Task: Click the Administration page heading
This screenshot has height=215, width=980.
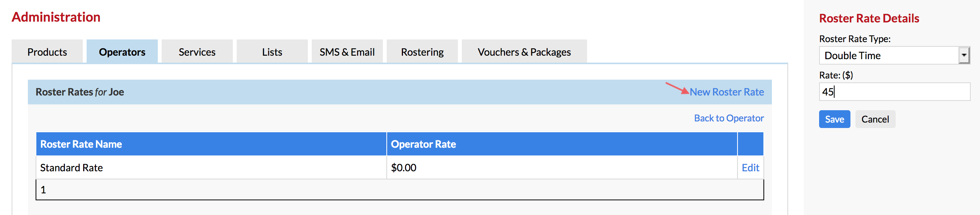Action: (x=56, y=17)
